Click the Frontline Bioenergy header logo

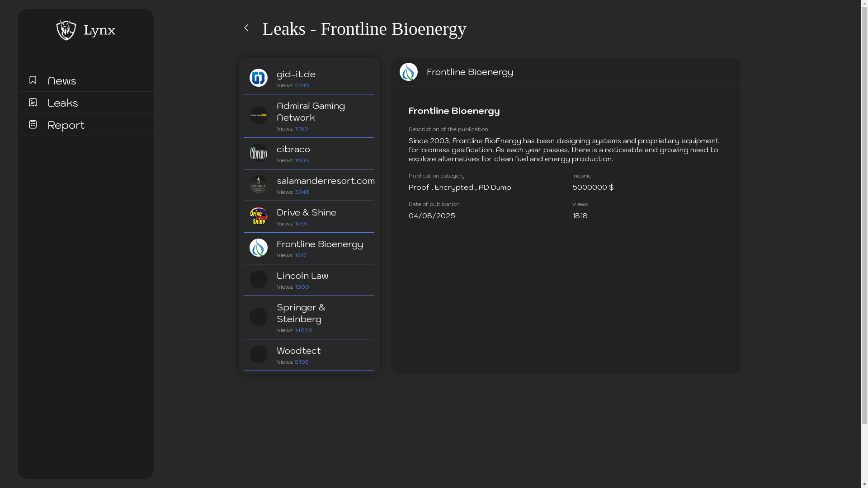(x=409, y=72)
